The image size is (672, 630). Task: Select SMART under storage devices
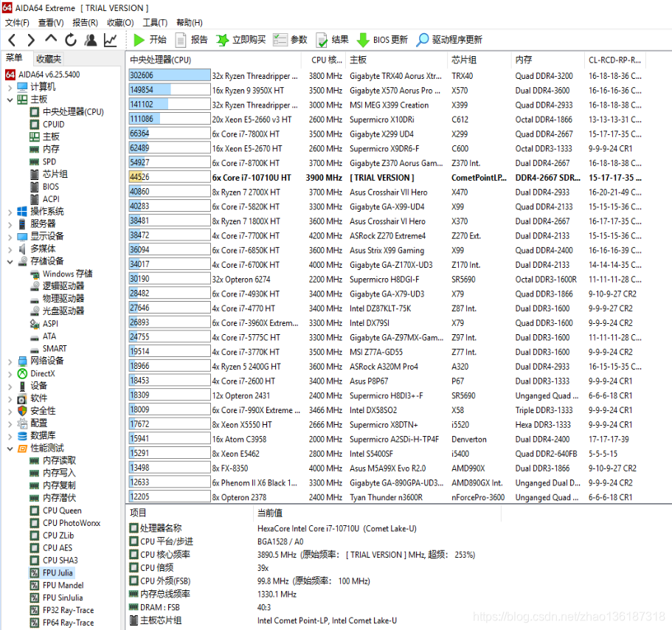point(55,348)
